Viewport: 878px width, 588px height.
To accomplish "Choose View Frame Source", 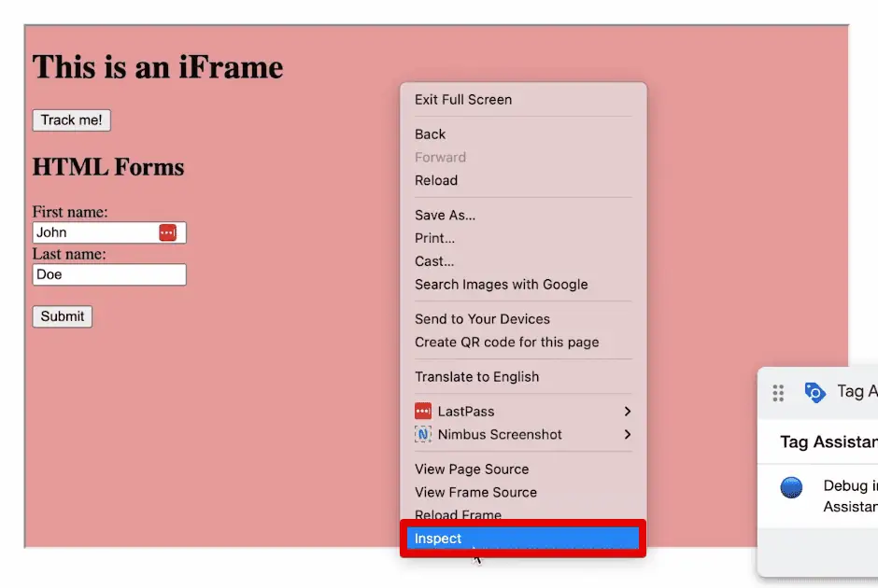I will [475, 492].
